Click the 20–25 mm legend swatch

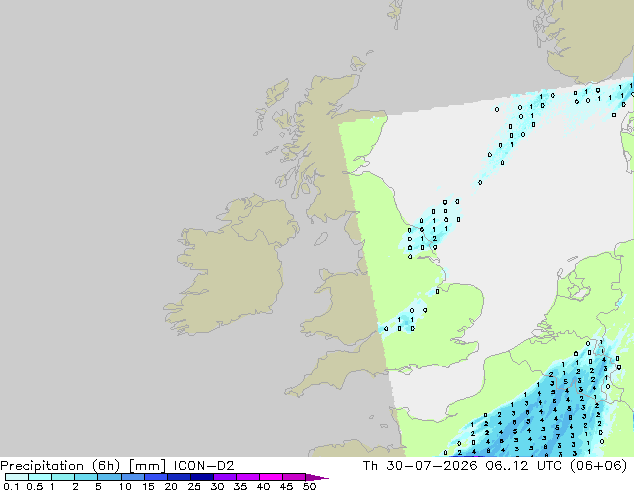point(179,477)
